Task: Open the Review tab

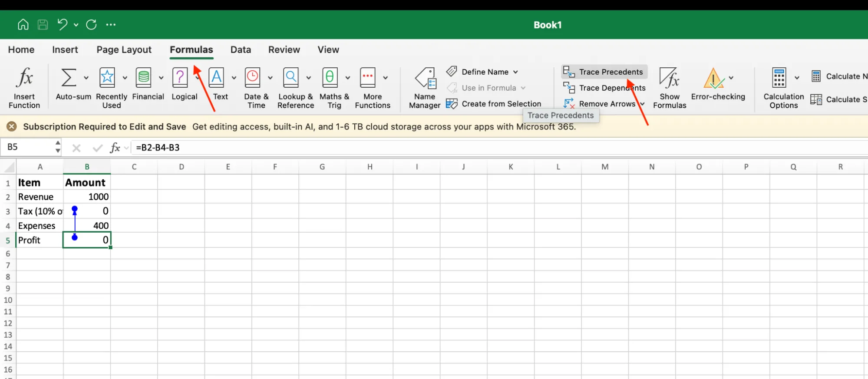Action: click(284, 49)
